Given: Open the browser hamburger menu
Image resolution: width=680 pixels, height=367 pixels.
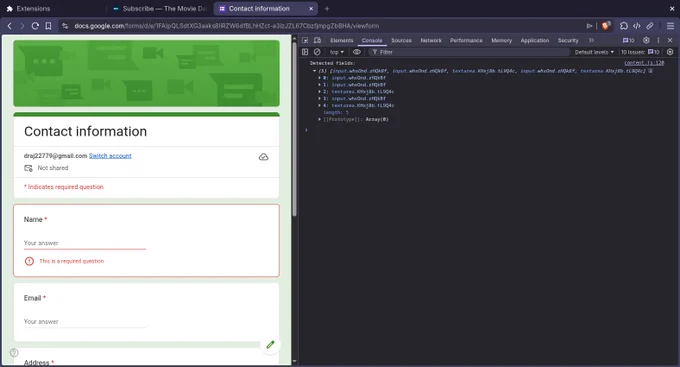Looking at the screenshot, I should click(670, 26).
